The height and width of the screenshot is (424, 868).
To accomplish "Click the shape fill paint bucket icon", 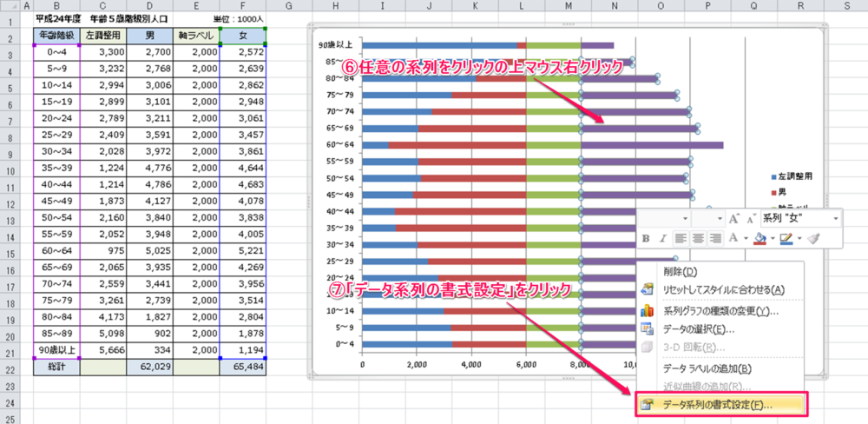I will [759, 238].
